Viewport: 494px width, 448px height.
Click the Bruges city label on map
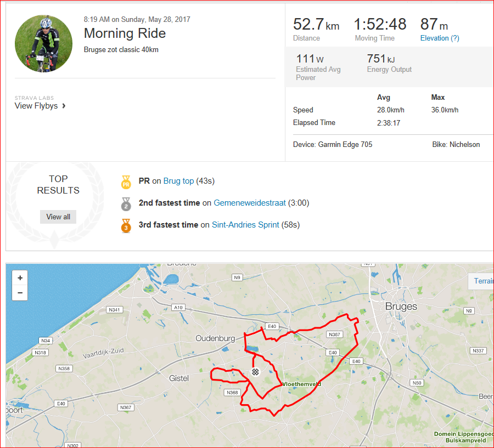(401, 307)
